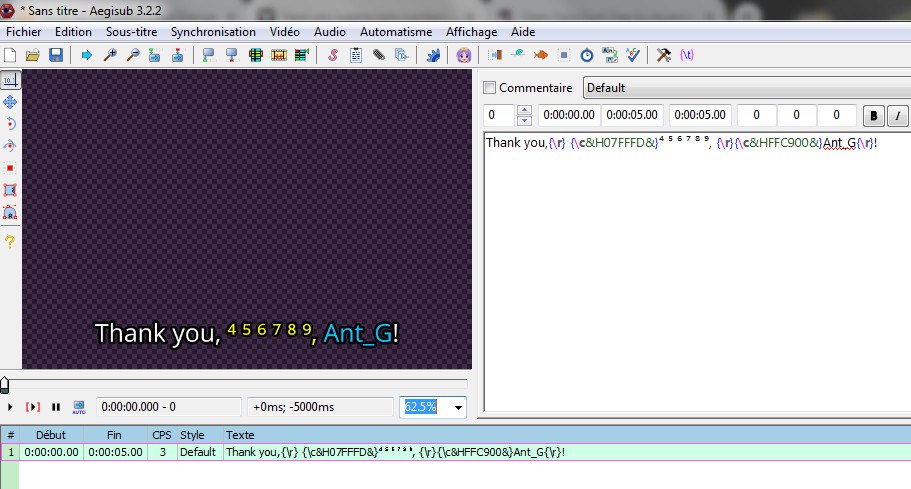
Task: Increase layer number with up spinner
Action: [524, 110]
